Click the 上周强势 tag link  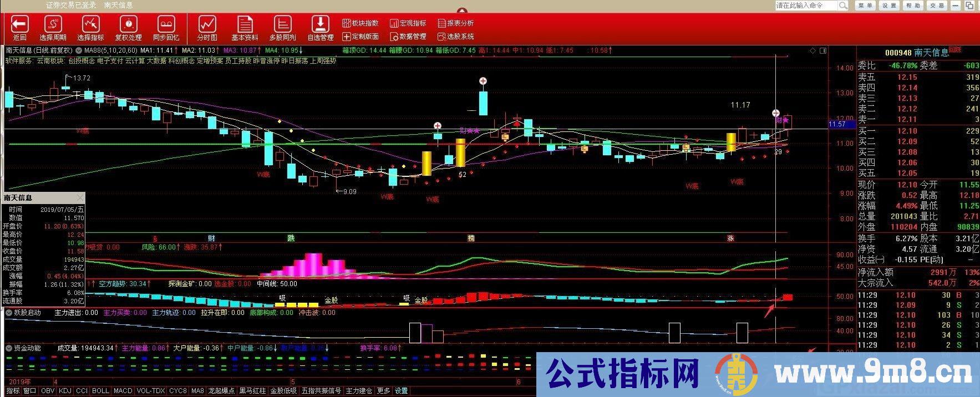tap(322, 61)
